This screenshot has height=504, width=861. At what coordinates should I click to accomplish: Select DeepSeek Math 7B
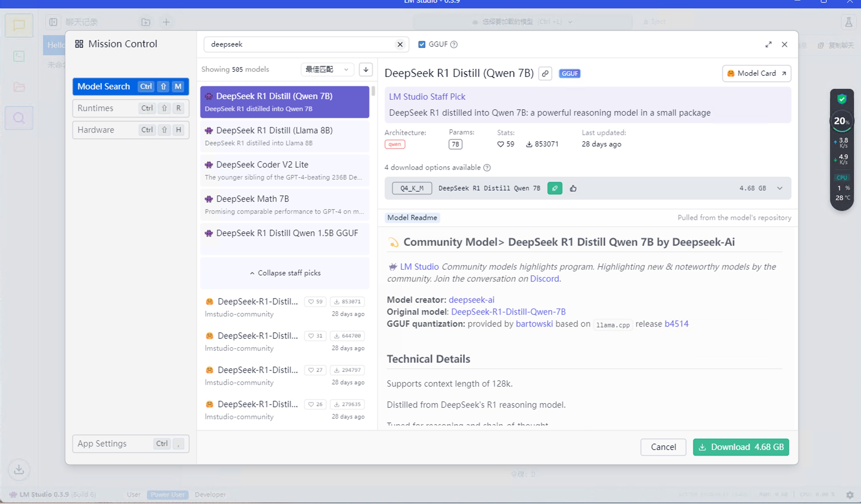[285, 205]
